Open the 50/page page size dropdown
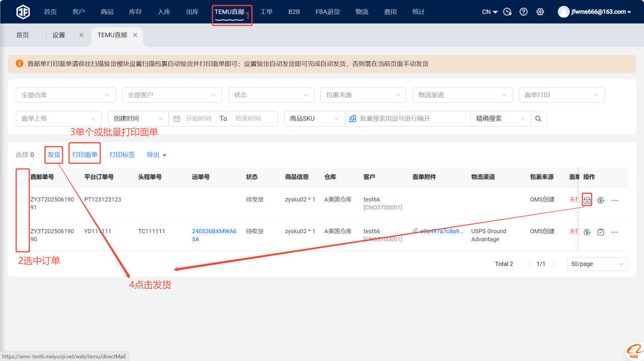This screenshot has width=644, height=361. coord(597,264)
